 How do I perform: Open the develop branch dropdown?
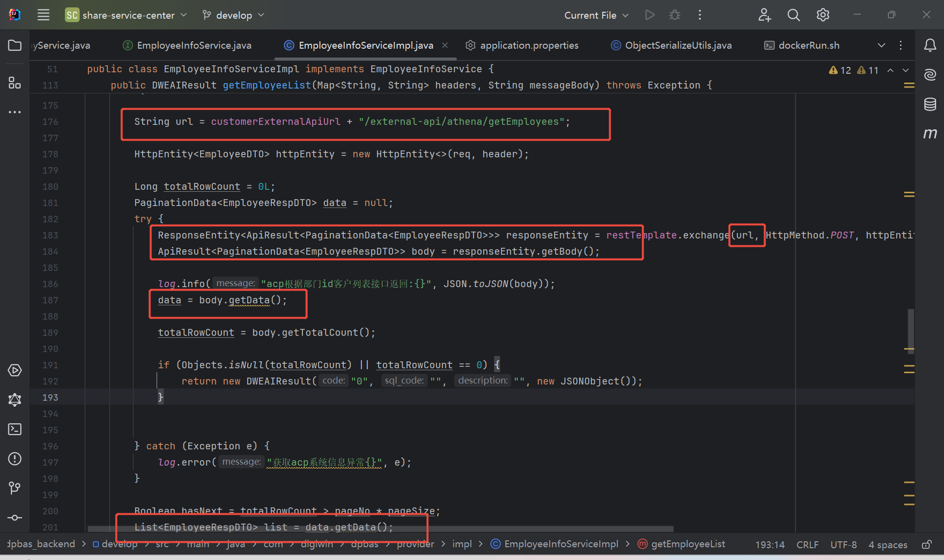click(x=234, y=15)
